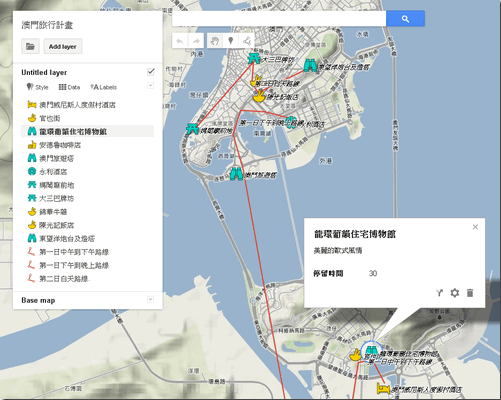The height and width of the screenshot is (400, 501).
Task: Close the museum info popup
Action: coord(475,227)
